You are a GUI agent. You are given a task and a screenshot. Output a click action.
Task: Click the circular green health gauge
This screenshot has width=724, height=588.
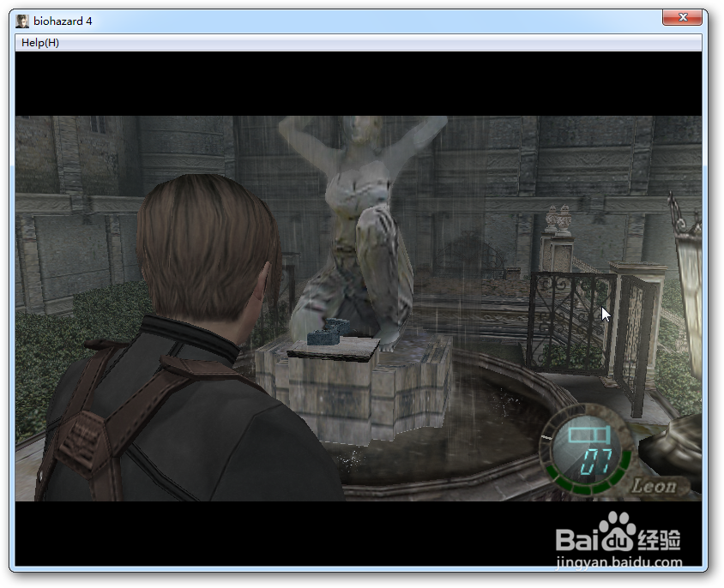pos(585,449)
